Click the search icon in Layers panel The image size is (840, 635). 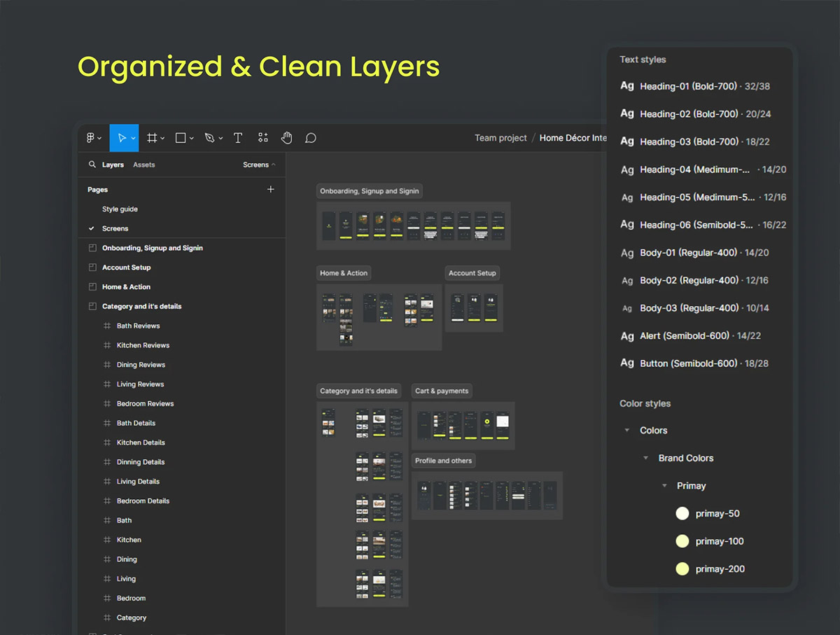92,165
